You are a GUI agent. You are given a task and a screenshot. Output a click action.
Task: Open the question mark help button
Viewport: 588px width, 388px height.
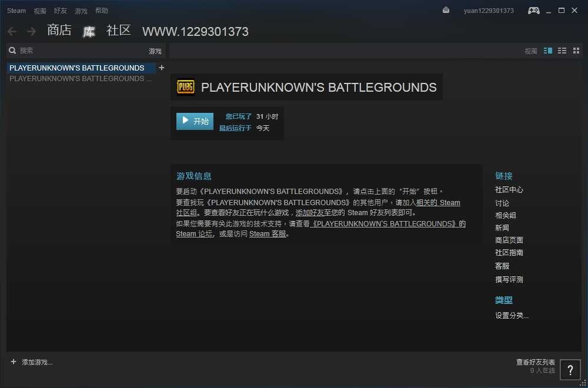[570, 370]
